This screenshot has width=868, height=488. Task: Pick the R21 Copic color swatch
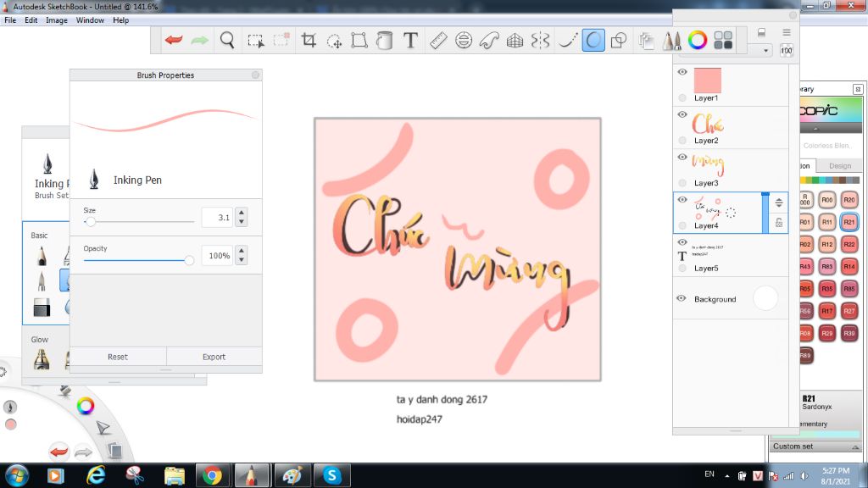[x=849, y=222]
